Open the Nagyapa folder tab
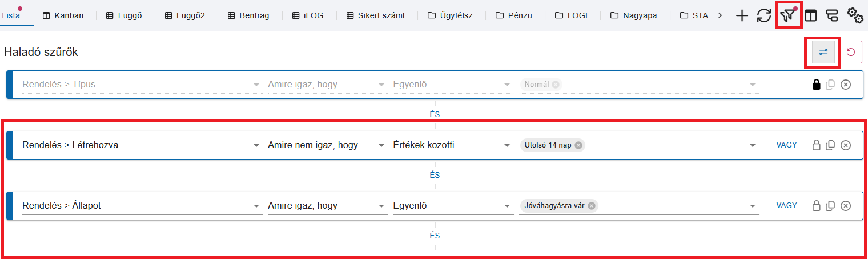The height and width of the screenshot is (267, 868). 633,15
